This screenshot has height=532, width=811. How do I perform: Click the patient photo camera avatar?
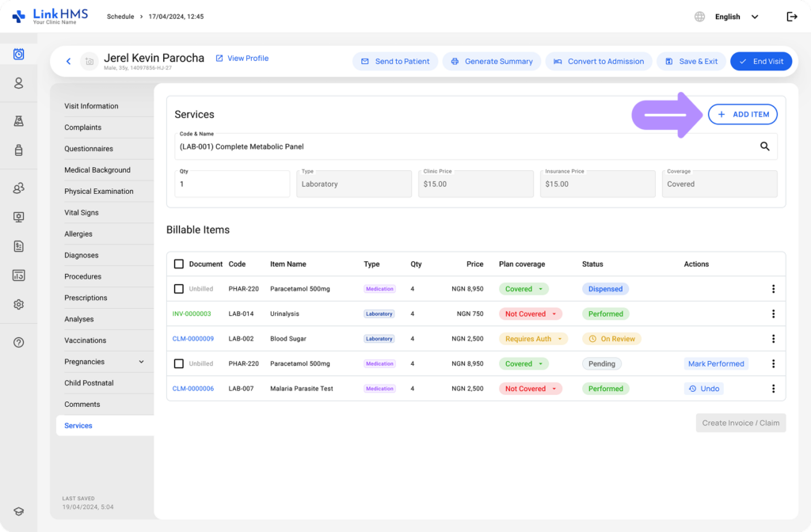(x=89, y=62)
